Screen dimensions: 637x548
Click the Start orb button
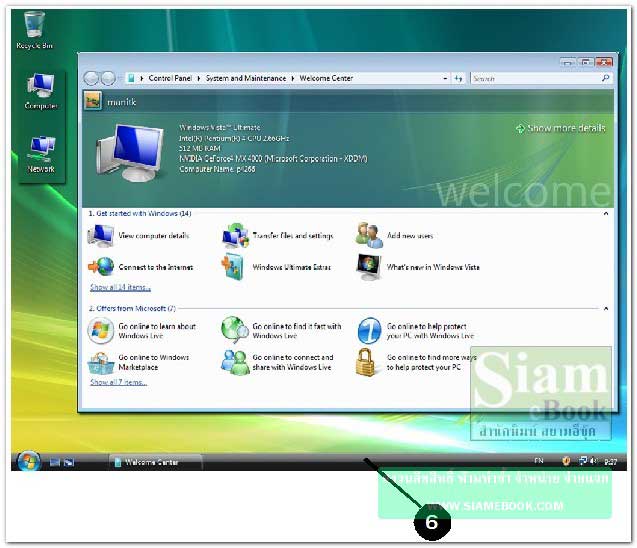[x=28, y=461]
